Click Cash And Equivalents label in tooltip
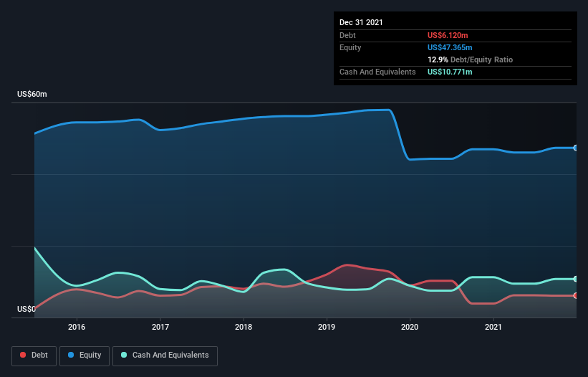The image size is (588, 377). click(x=377, y=72)
